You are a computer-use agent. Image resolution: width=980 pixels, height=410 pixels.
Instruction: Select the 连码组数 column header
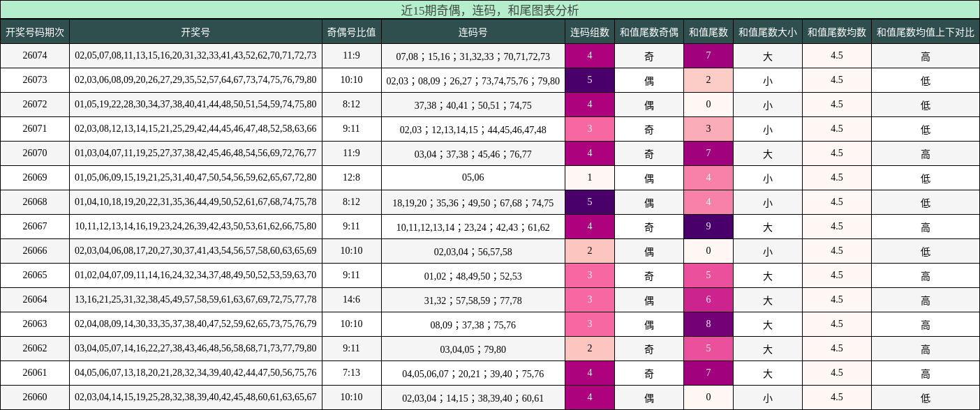coord(589,31)
